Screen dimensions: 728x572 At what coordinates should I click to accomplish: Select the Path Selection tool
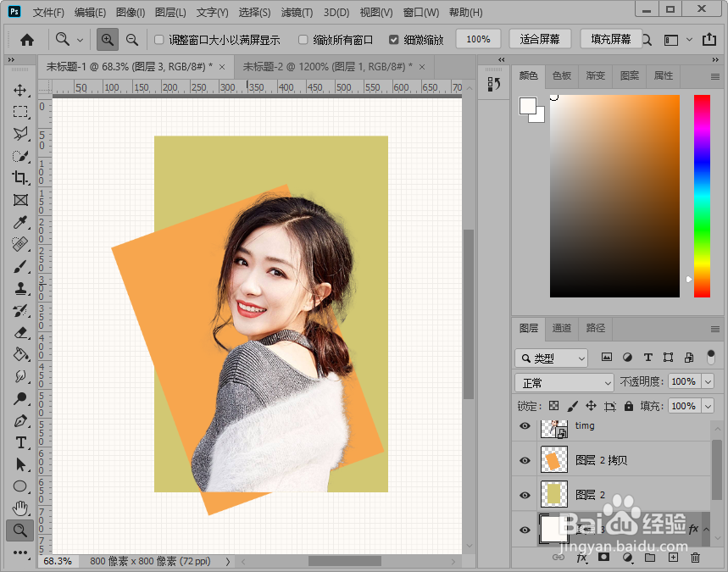point(20,464)
